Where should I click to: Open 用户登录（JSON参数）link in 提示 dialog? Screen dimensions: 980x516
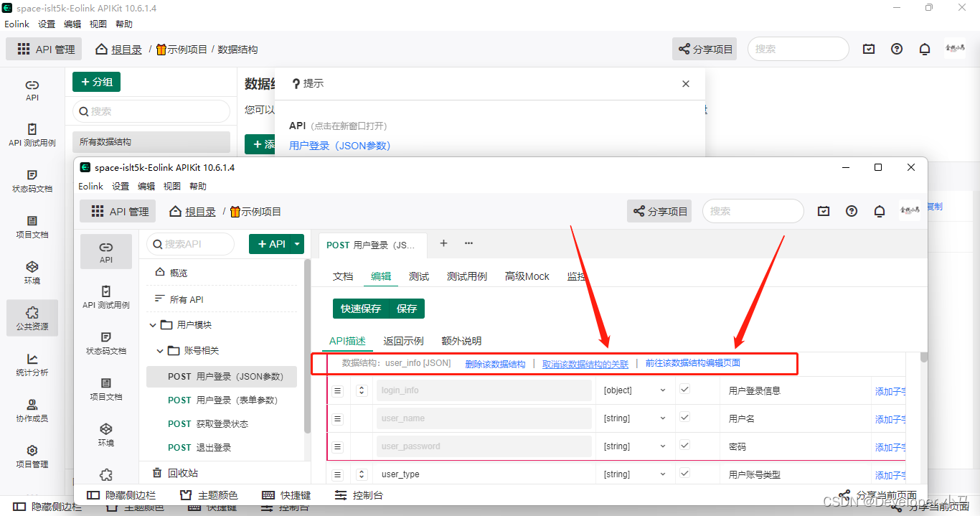coord(339,146)
